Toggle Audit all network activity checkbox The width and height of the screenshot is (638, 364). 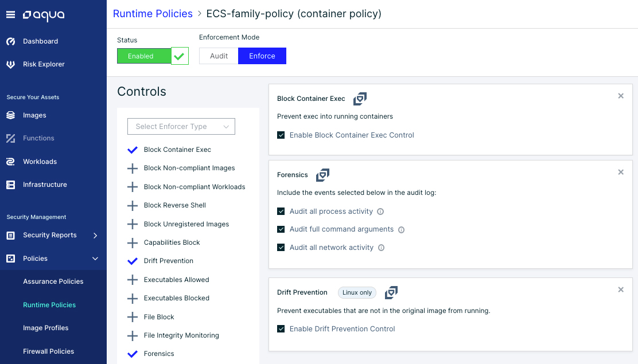[281, 247]
